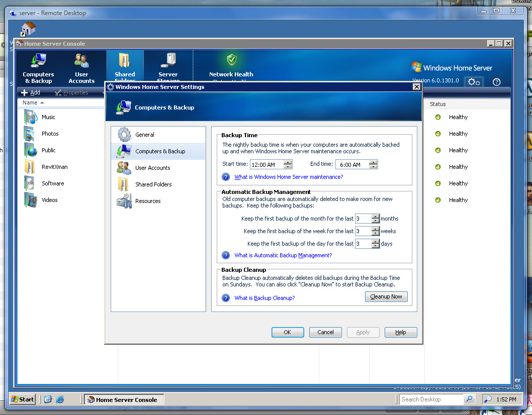Change the monthly backup retention spinner
This screenshot has width=532, height=415.
[x=376, y=219]
